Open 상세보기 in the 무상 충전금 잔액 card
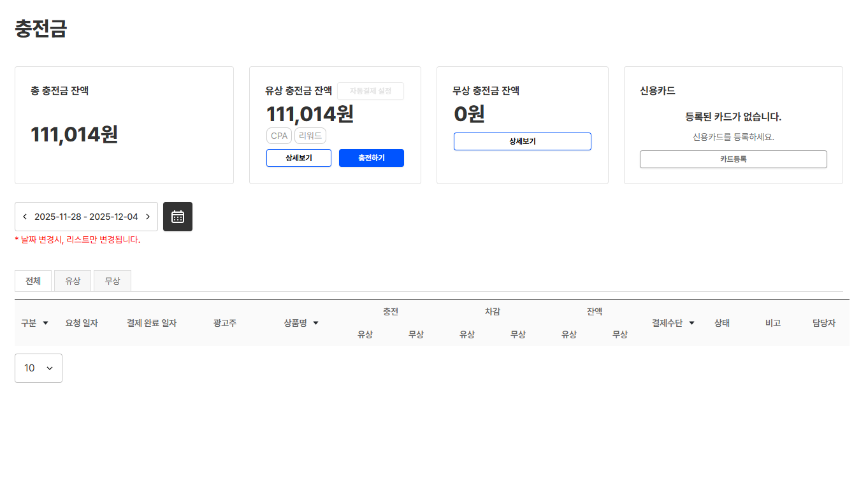 click(x=522, y=141)
